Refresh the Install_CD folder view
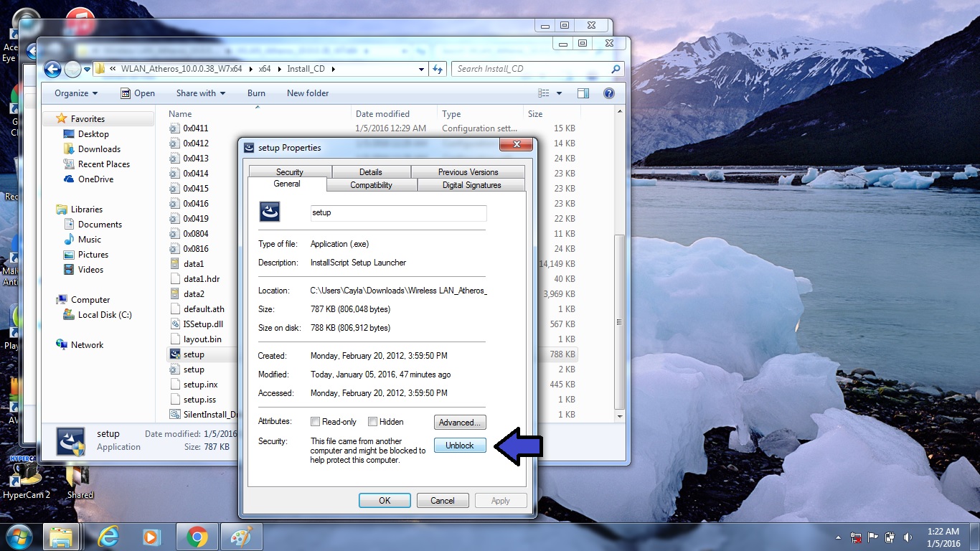 [x=438, y=69]
